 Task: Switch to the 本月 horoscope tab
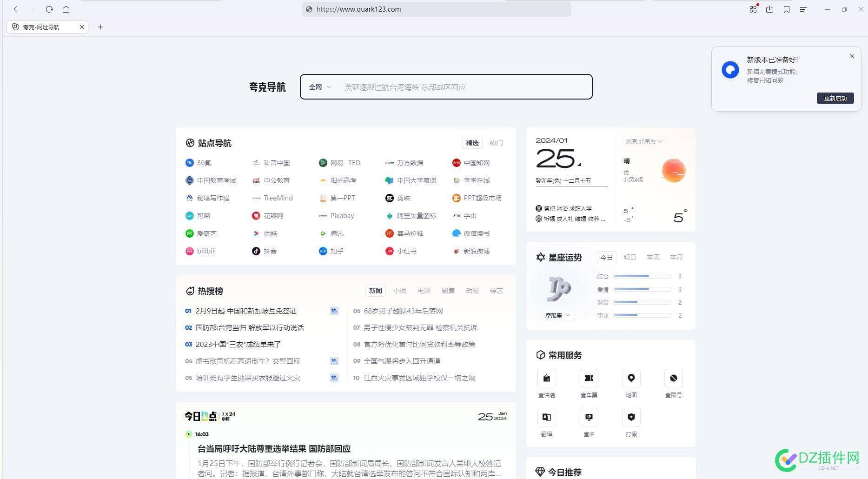click(676, 257)
